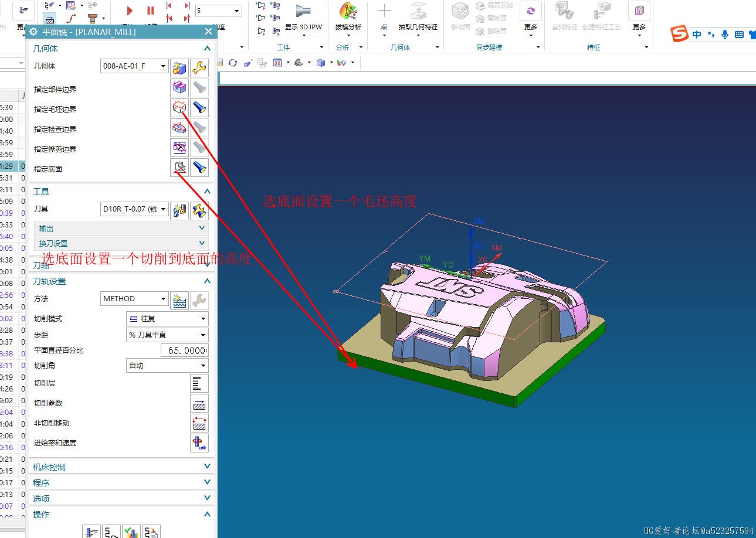Click the red play button in the ribbon
The width and height of the screenshot is (756, 538).
[130, 11]
